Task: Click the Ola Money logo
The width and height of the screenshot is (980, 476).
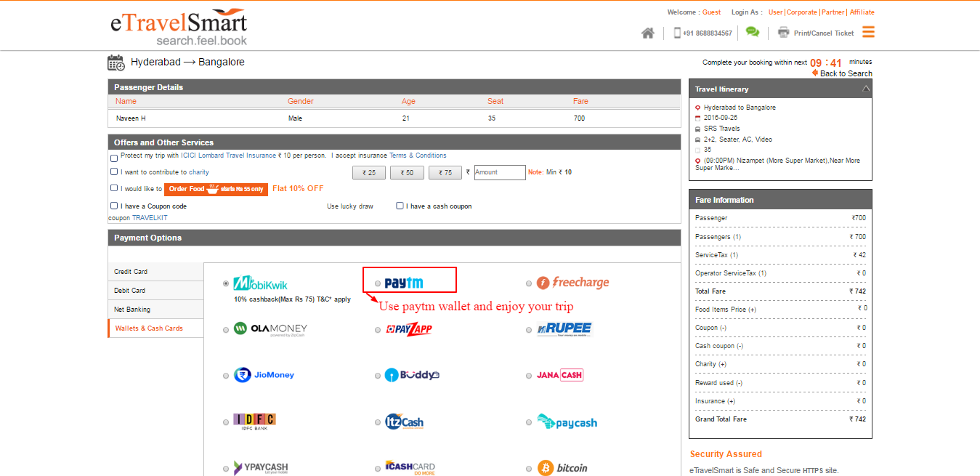Action: [x=270, y=328]
